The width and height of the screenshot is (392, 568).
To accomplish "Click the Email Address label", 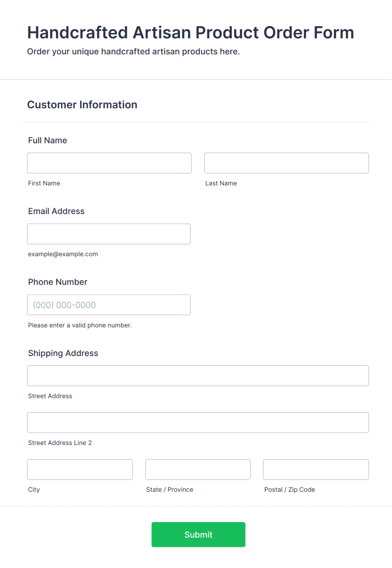I will pyautogui.click(x=56, y=211).
